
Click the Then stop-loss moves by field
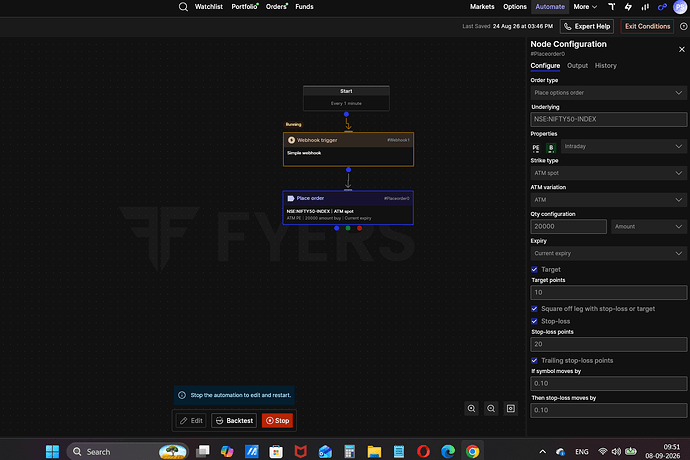(x=608, y=410)
